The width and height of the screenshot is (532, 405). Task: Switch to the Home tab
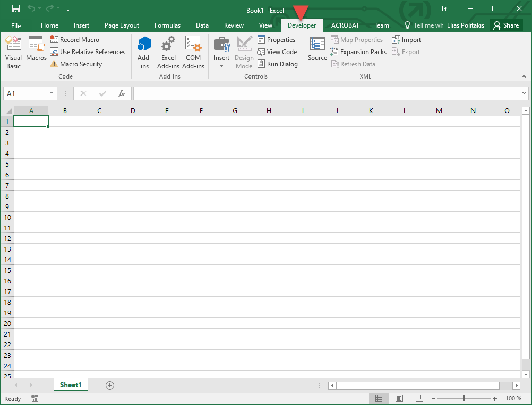pos(49,25)
